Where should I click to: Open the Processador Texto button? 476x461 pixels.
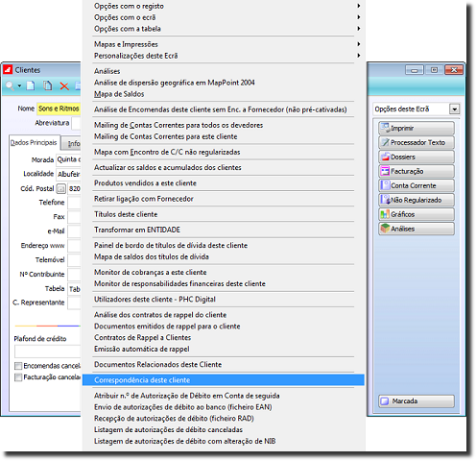(x=416, y=142)
